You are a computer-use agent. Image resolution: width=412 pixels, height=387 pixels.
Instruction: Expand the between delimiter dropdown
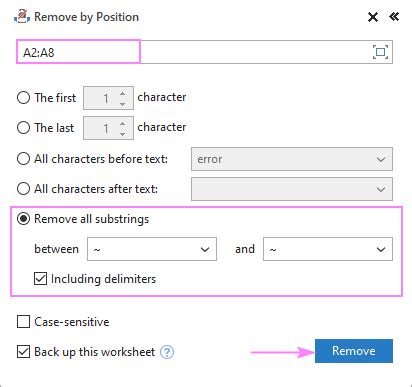point(152,249)
